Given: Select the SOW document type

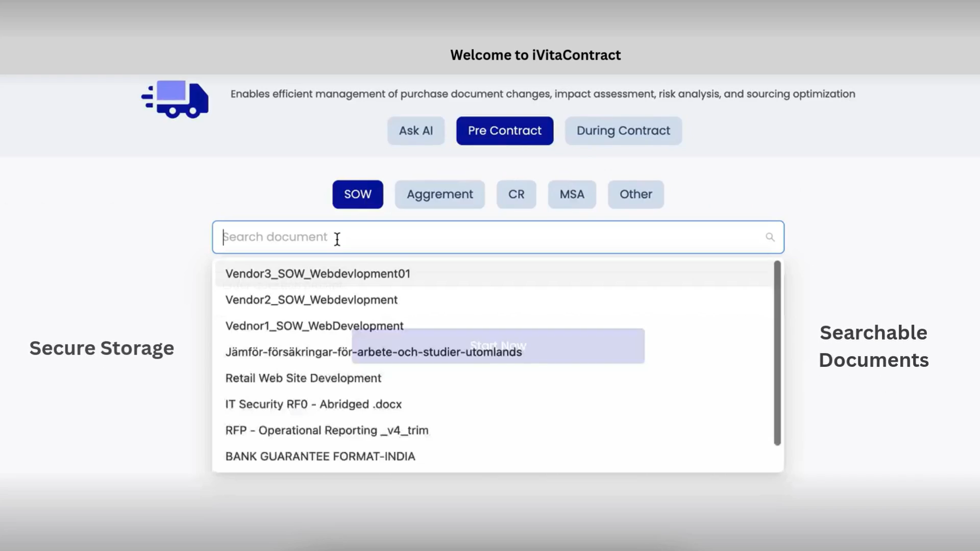Looking at the screenshot, I should tap(357, 194).
